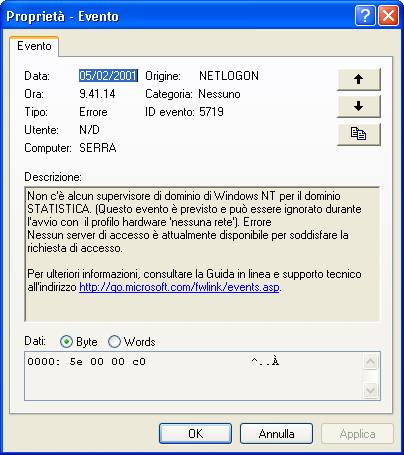Screen dimensions: 404x455
Task: Click scroll up arrow in data box
Action: (370, 361)
